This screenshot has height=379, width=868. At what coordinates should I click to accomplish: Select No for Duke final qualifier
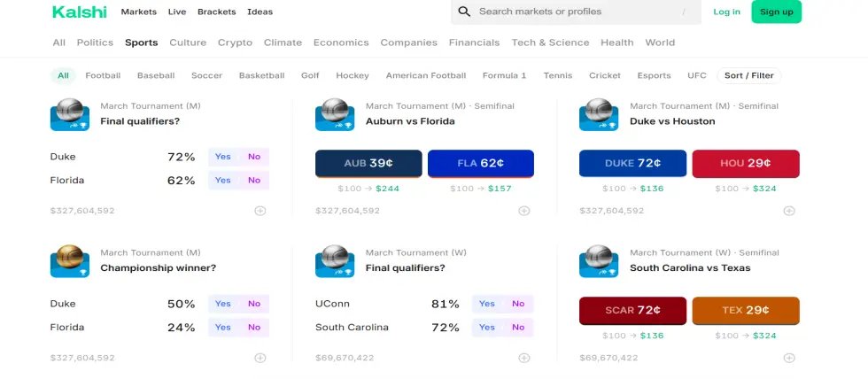click(x=254, y=157)
